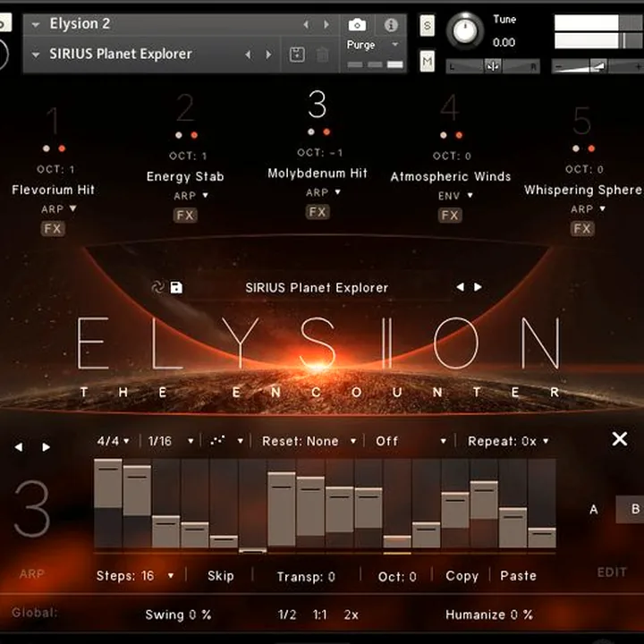Go to previous layer in arp editor

click(19, 447)
